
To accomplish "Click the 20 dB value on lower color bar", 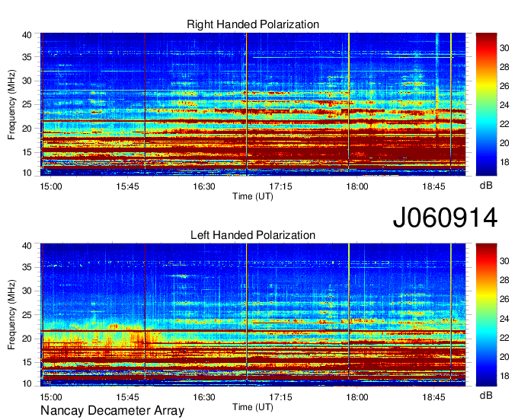I will pos(504,357).
